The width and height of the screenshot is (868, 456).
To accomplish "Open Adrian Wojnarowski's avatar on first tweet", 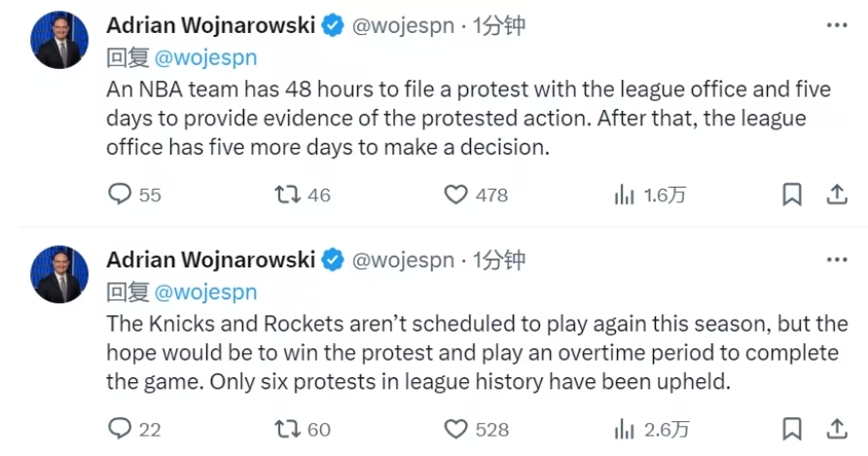I will (60, 40).
